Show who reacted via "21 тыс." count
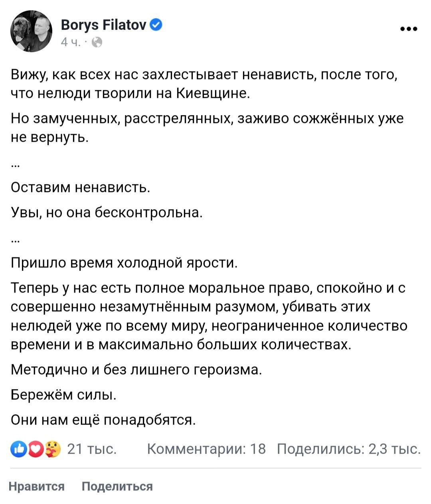The width and height of the screenshot is (431, 504). pos(92,449)
